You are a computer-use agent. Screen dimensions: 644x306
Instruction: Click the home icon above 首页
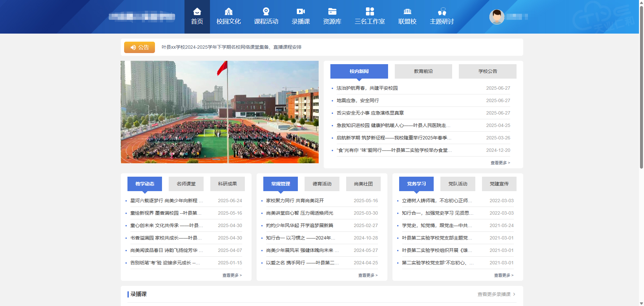[197, 12]
